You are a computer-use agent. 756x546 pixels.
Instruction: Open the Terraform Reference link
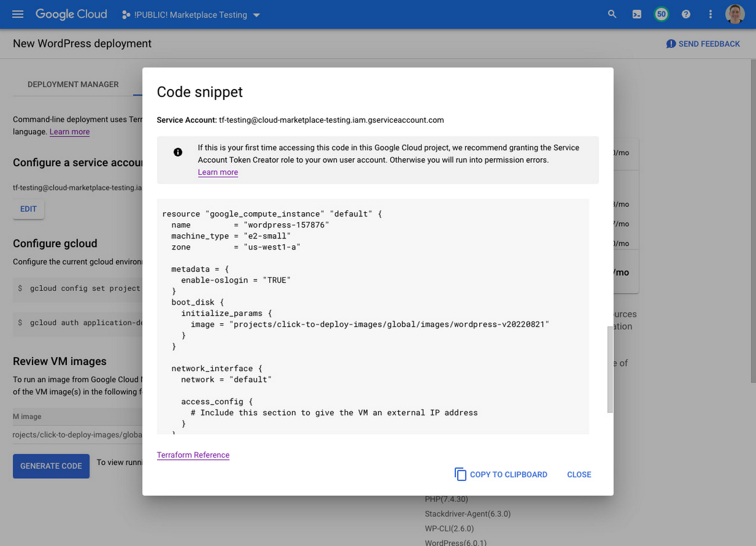pyautogui.click(x=193, y=455)
